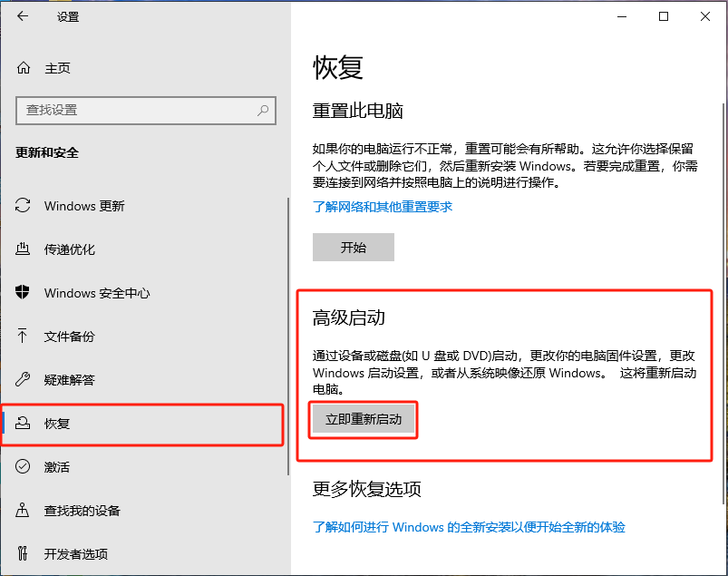Click the 立即重新启动 button
The width and height of the screenshot is (728, 576).
pos(363,419)
